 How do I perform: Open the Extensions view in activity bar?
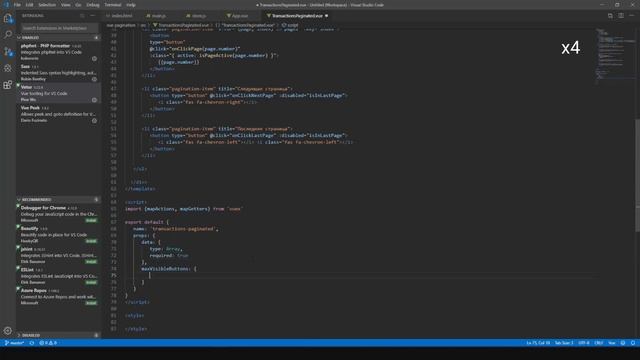(x=8, y=84)
